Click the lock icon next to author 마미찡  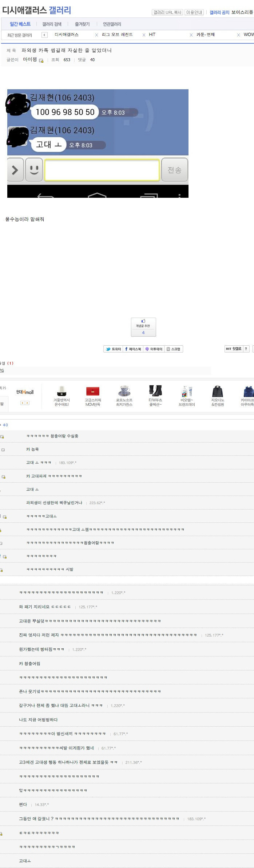click(41, 60)
